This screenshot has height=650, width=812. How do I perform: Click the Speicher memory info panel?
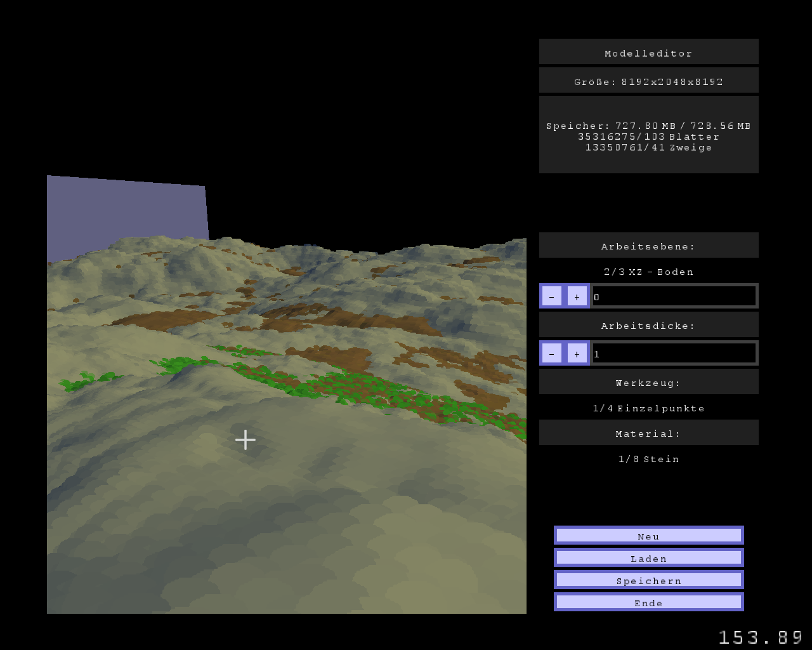point(648,135)
